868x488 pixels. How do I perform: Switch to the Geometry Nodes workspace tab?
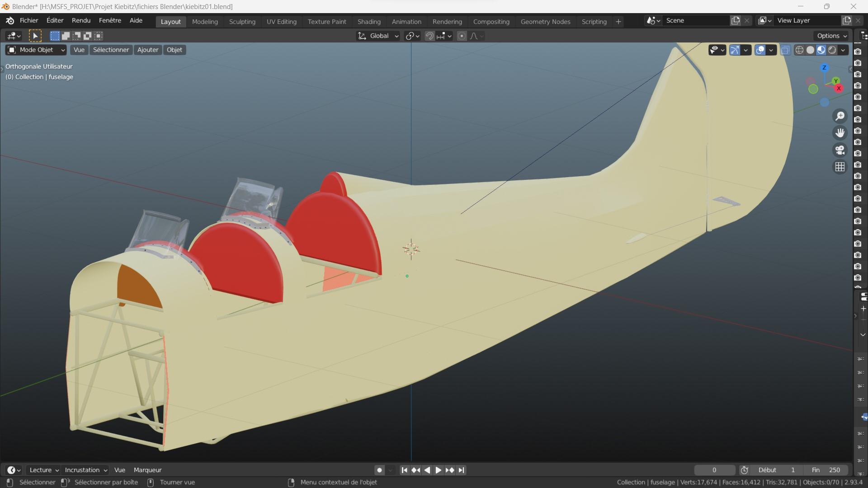pyautogui.click(x=545, y=22)
